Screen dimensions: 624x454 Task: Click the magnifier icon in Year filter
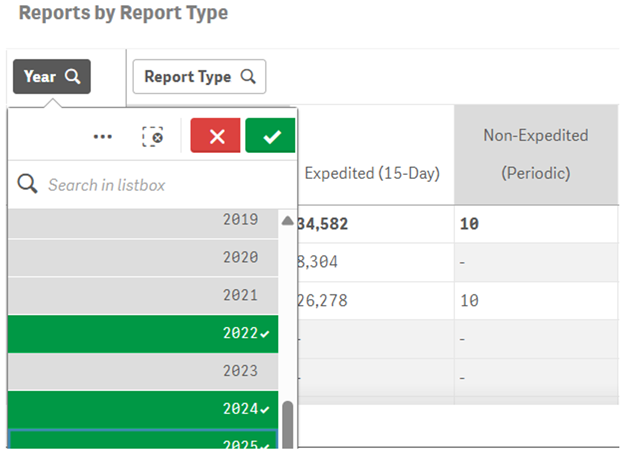click(x=73, y=77)
